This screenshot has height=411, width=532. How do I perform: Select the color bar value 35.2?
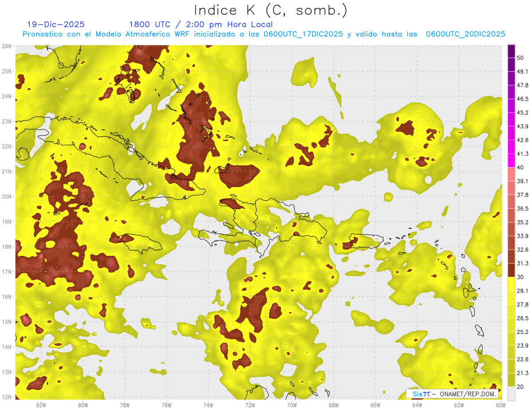click(522, 222)
